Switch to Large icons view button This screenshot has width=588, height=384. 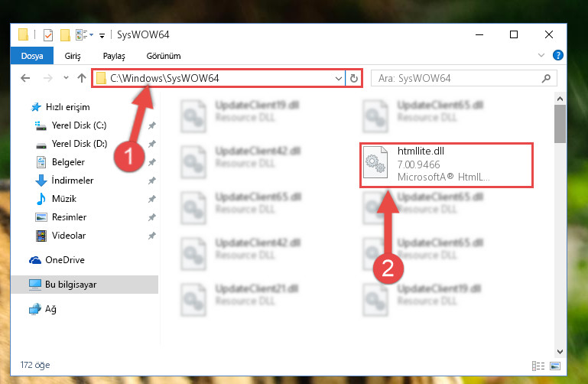point(555,366)
